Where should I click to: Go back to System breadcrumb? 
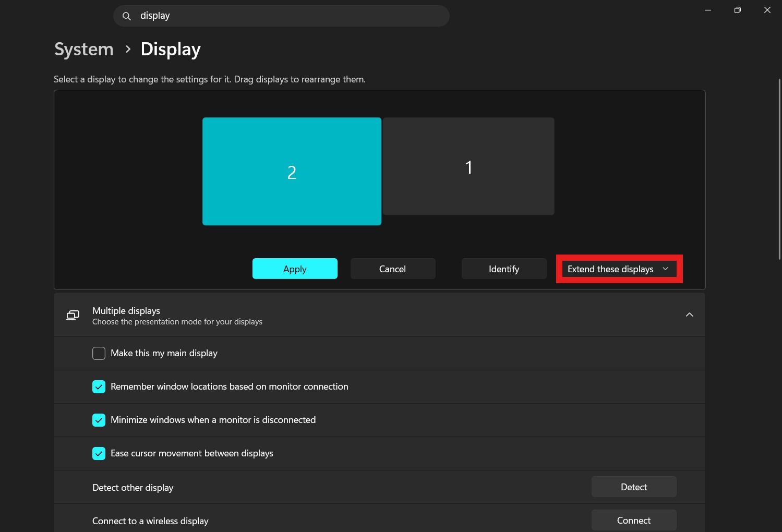point(83,49)
